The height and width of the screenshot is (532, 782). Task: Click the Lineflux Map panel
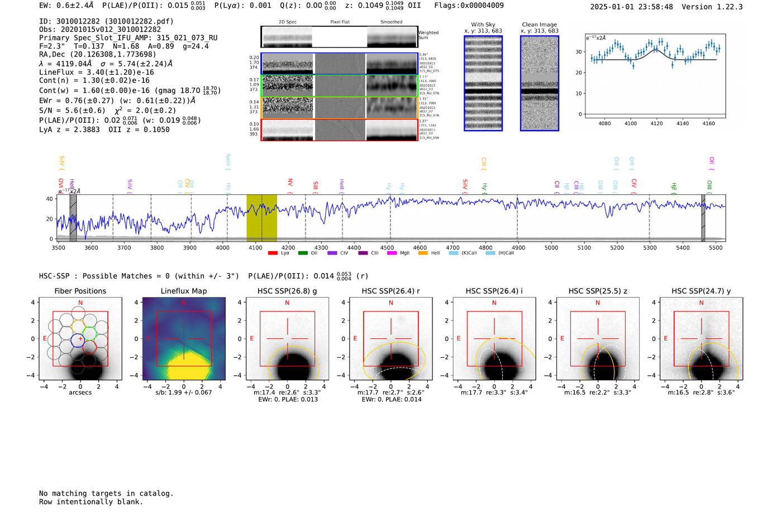tap(183, 339)
